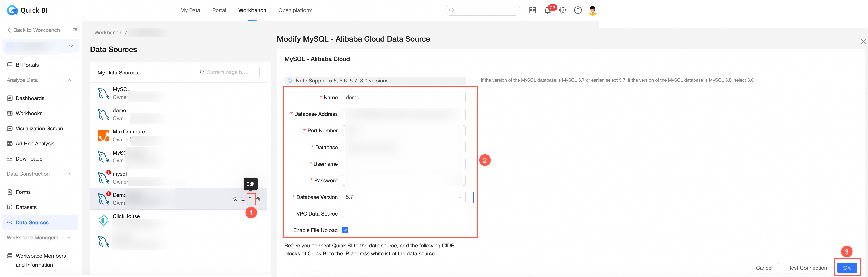Click the edit icon on the Demo data source
Viewport: 868px width, 277px height.
pos(251,199)
